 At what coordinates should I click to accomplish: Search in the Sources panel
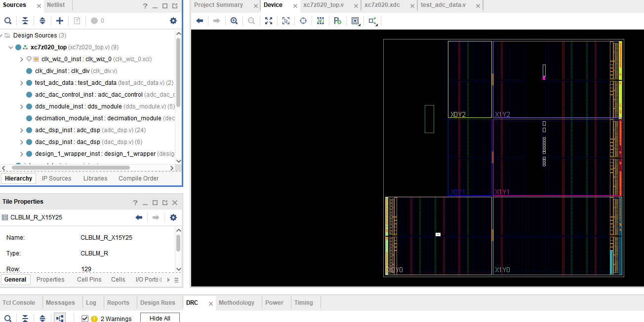point(8,21)
